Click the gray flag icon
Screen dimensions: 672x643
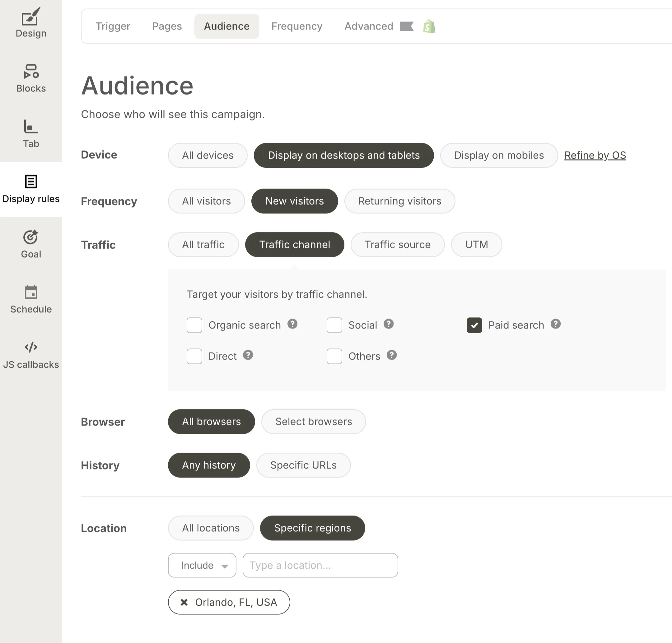point(407,26)
